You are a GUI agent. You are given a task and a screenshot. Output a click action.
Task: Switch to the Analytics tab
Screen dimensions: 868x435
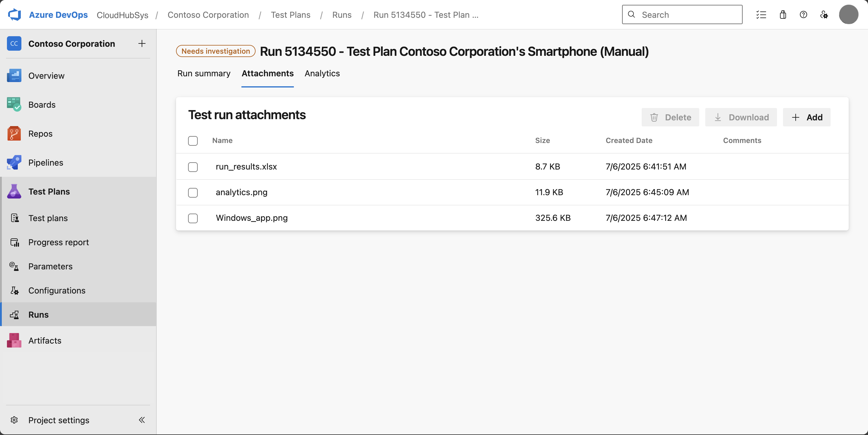pos(322,74)
